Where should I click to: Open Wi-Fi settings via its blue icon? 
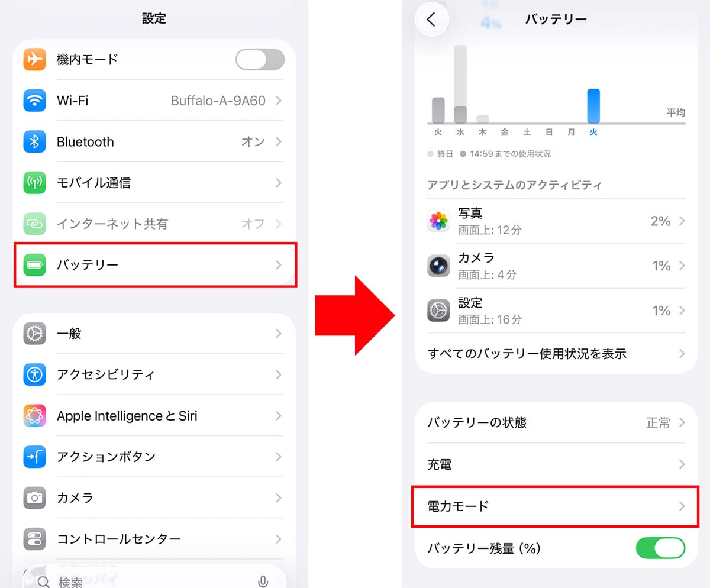coord(35,101)
